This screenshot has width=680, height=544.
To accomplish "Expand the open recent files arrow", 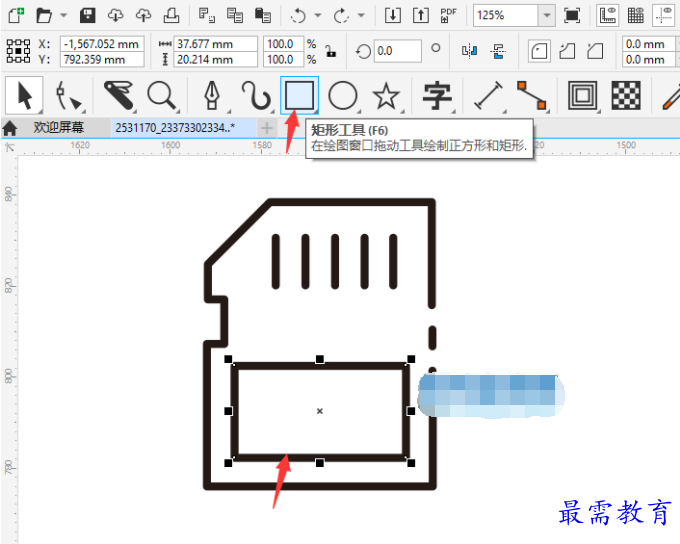I will 63,16.
